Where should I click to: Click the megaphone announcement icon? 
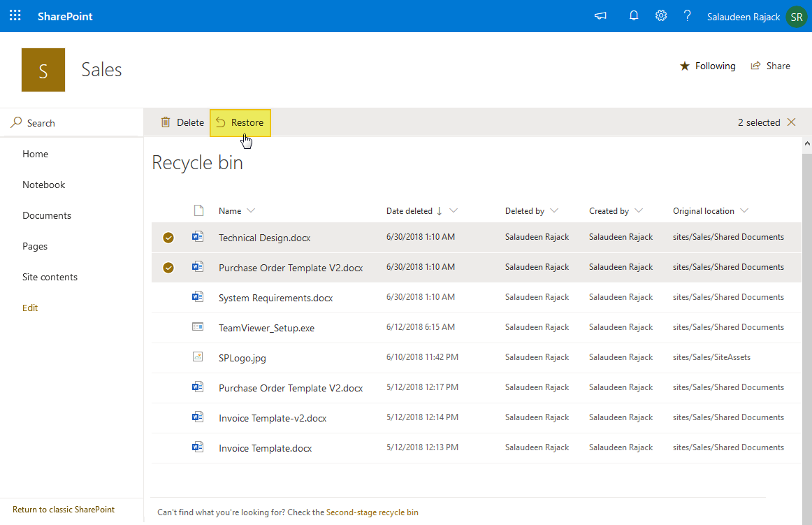click(x=600, y=15)
